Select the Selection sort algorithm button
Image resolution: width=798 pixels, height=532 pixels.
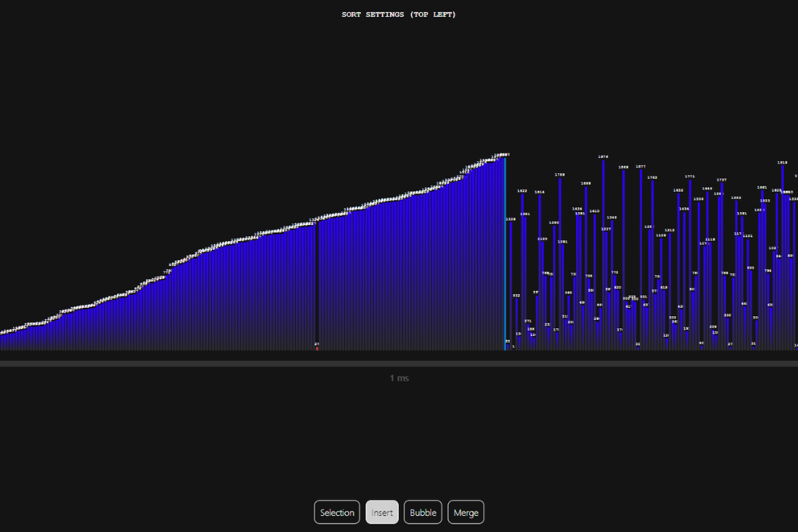click(337, 512)
